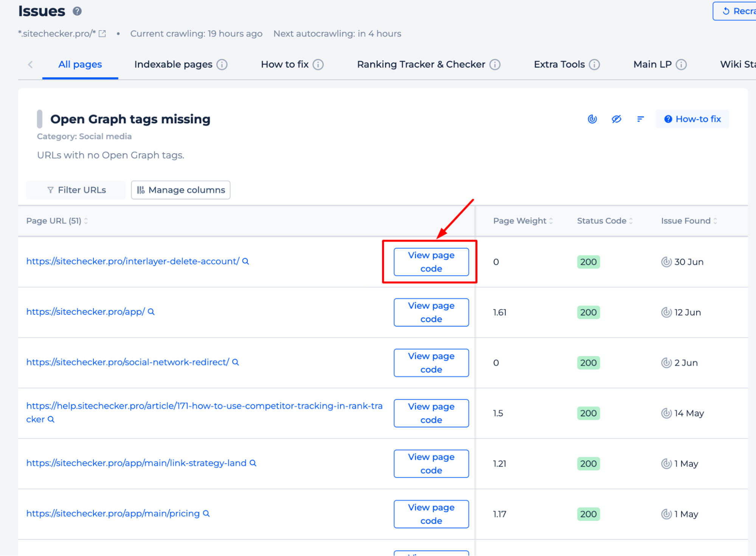The width and height of the screenshot is (756, 556).
Task: Click the magnifier icon after the help.sitechecker.pro article URL
Action: coord(51,419)
